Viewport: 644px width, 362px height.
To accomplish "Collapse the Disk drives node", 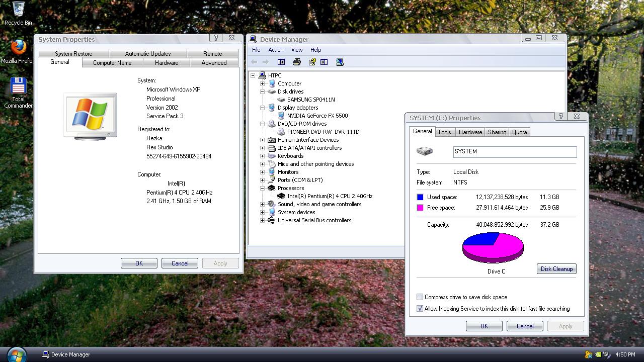I will (262, 92).
